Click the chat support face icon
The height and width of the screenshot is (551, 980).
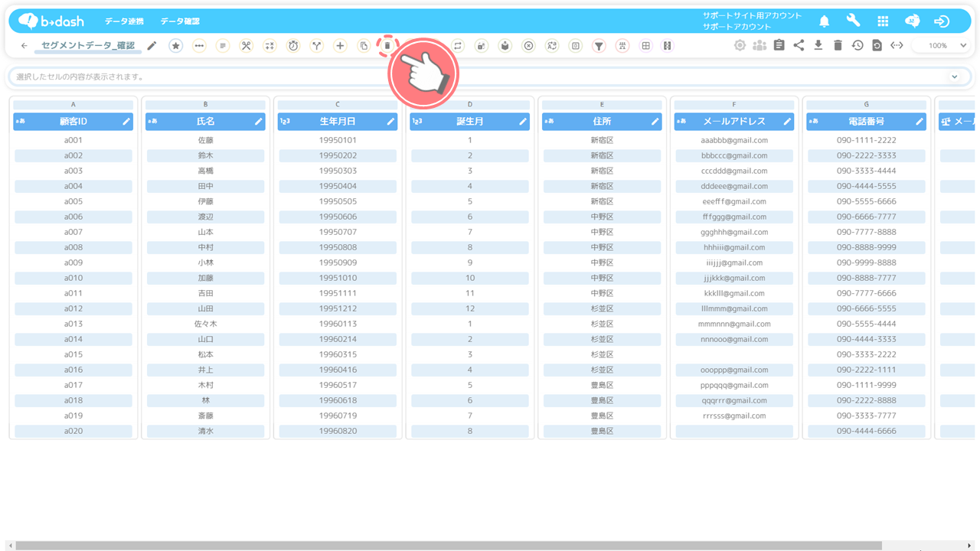coord(912,21)
